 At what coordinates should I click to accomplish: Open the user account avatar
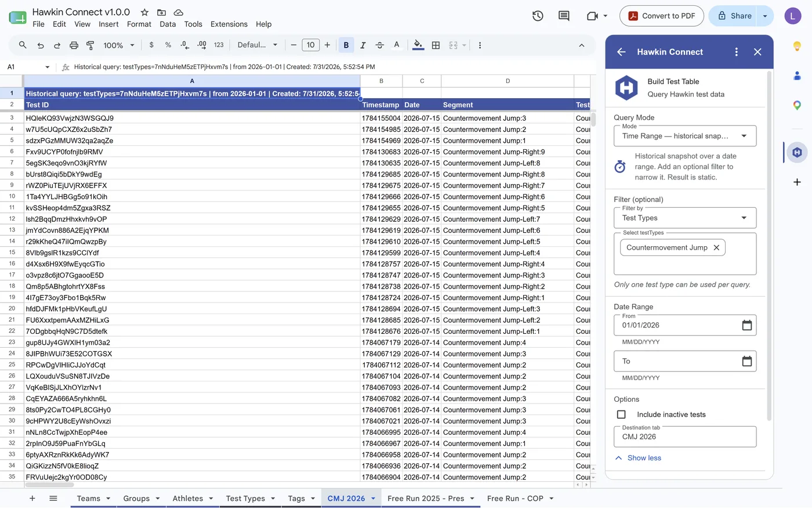pyautogui.click(x=793, y=16)
